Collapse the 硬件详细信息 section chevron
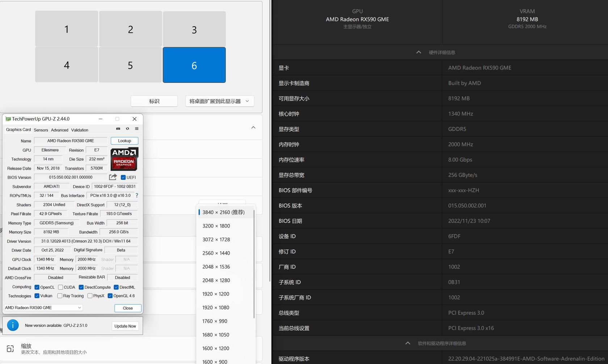 (x=419, y=52)
